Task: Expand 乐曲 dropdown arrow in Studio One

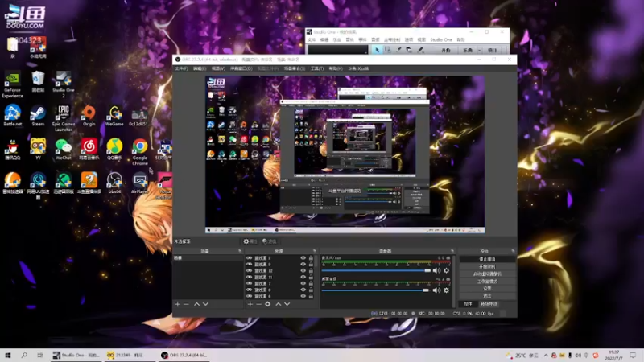Action: tap(479, 50)
